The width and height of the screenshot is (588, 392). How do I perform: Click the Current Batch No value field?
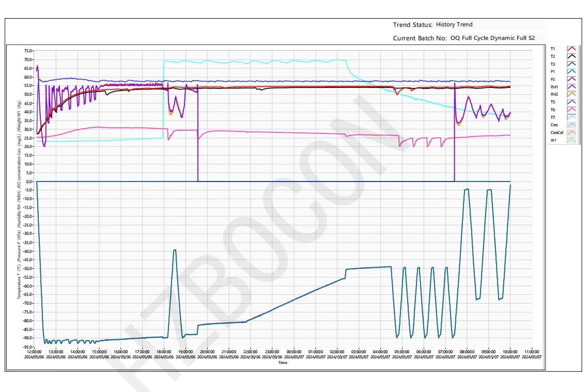(x=492, y=38)
